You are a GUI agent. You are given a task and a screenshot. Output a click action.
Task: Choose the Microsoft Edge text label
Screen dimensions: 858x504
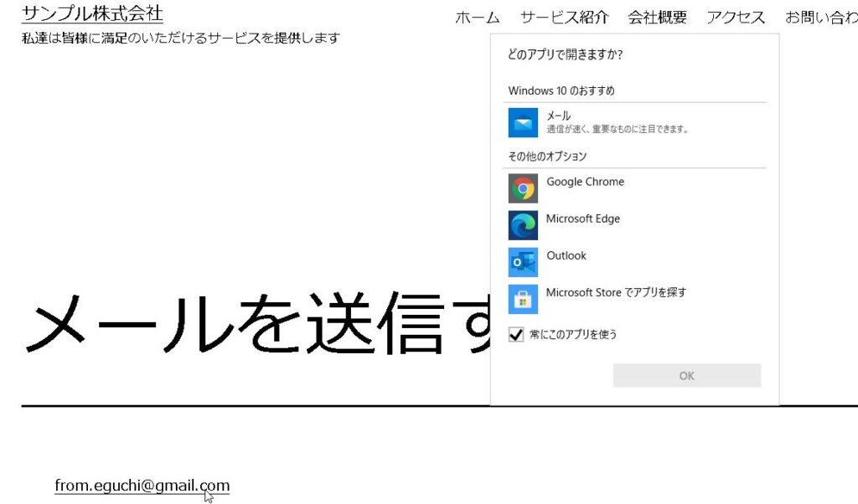582,219
